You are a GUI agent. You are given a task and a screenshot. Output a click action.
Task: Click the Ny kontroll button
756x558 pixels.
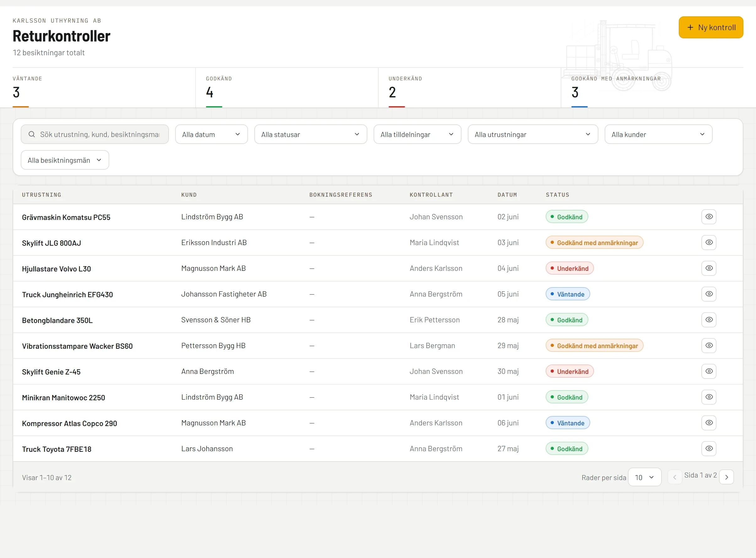[711, 27]
